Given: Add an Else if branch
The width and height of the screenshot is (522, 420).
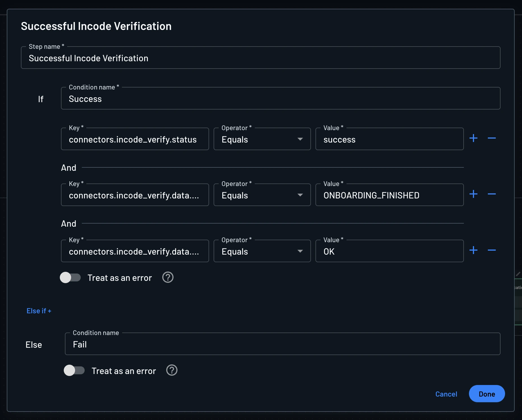Looking at the screenshot, I should tap(39, 311).
